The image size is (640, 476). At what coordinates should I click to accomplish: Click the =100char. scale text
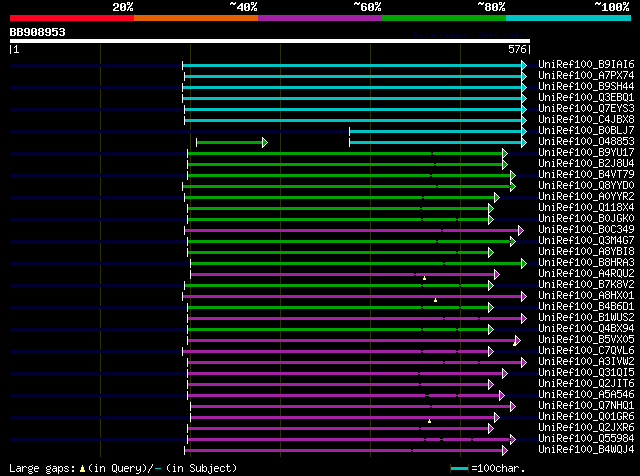498,468
